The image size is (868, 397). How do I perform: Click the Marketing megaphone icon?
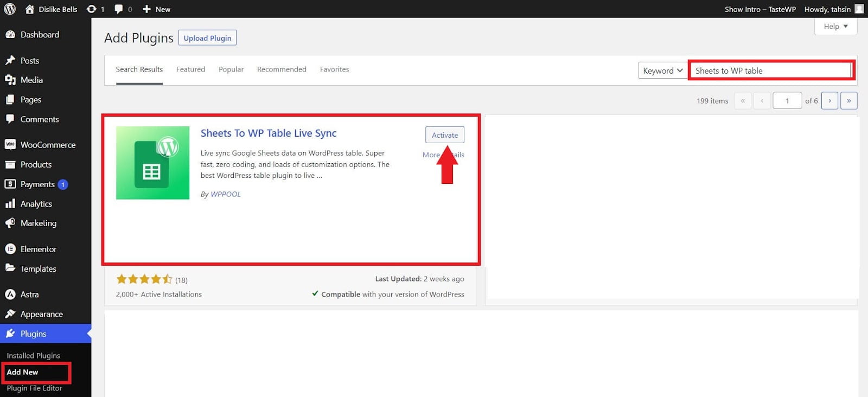click(x=10, y=223)
